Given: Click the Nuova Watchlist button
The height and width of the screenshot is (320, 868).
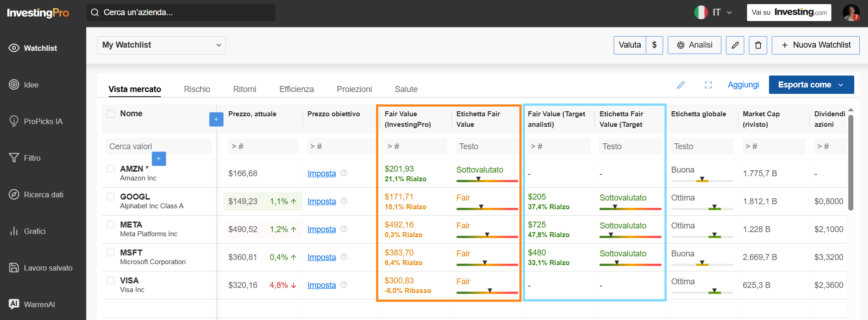Looking at the screenshot, I should point(816,45).
